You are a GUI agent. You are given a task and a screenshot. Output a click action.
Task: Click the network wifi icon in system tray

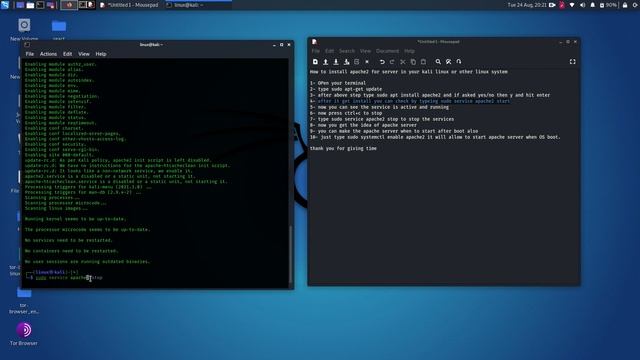coord(572,5)
